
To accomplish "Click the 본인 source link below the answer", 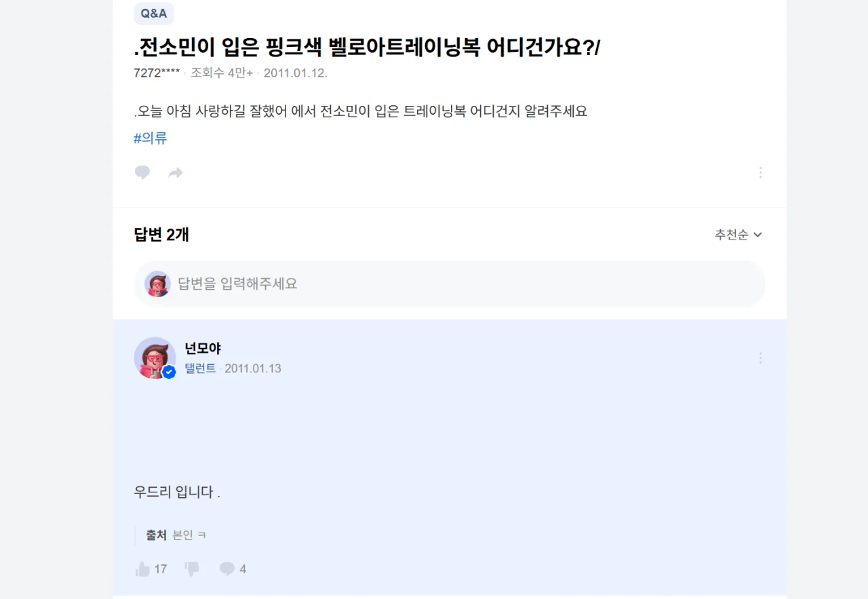I will [x=184, y=534].
